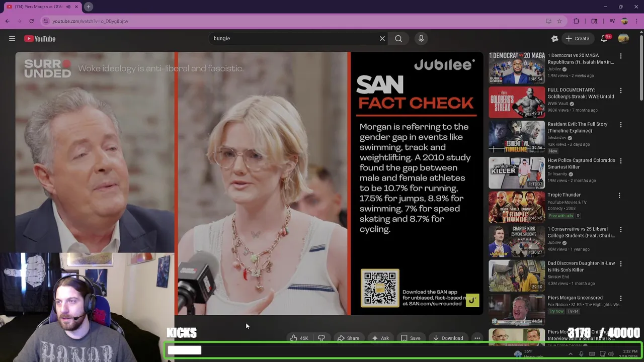Open the Ask AI button
The image size is (644, 362).
coord(380,338)
